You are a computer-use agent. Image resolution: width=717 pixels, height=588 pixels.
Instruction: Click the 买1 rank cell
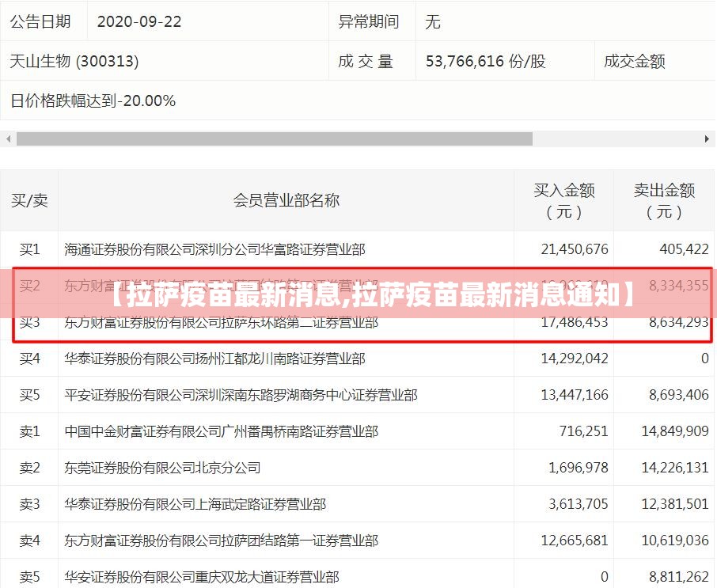pos(29,249)
